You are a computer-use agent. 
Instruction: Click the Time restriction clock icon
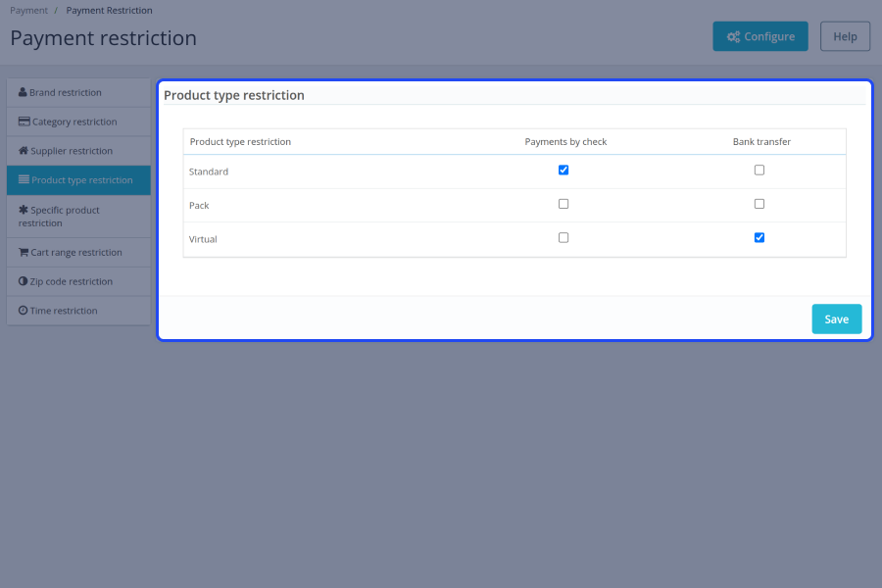pyautogui.click(x=24, y=310)
